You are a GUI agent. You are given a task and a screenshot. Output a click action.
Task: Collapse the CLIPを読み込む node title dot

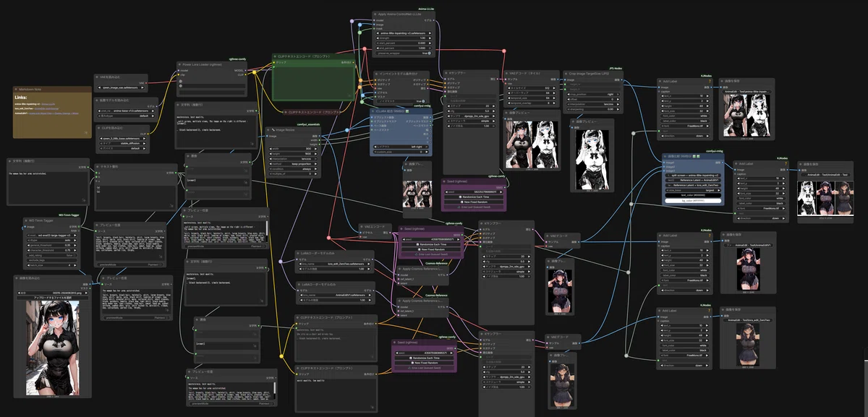(98, 127)
